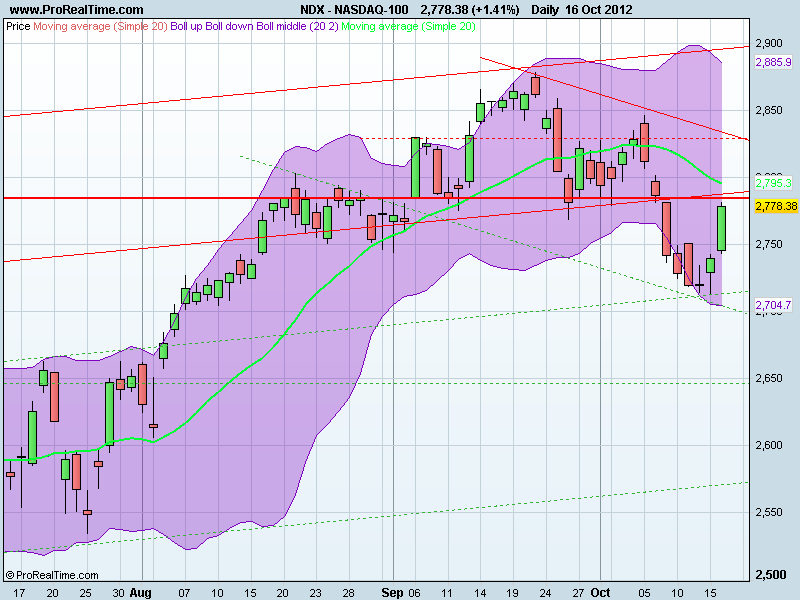Select the Aug month label on time axis
Image resolution: width=800 pixels, height=600 pixels.
140,593
